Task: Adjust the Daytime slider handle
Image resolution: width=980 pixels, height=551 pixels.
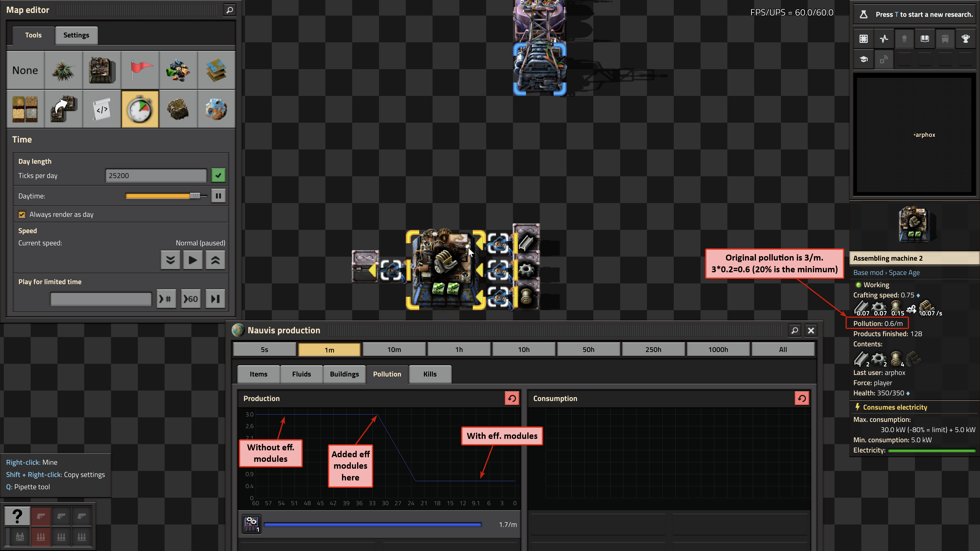Action: 195,196
